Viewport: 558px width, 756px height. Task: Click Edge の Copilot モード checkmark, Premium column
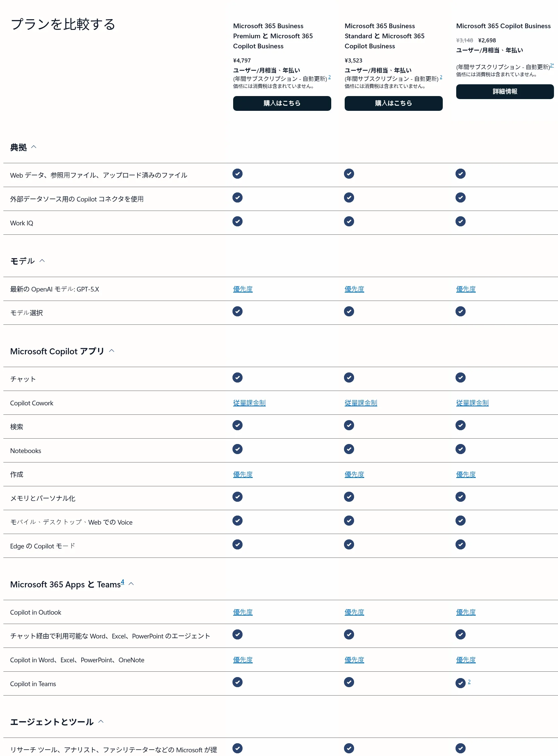(x=238, y=544)
